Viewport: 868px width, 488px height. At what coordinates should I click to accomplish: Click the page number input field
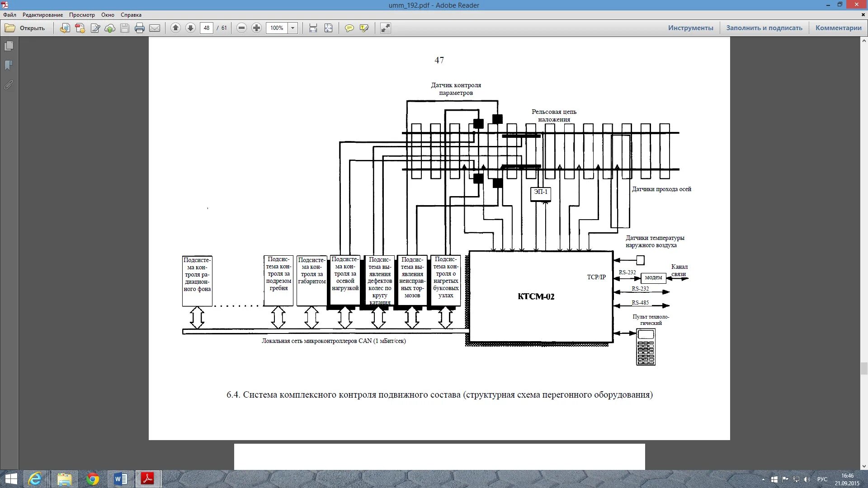[207, 28]
